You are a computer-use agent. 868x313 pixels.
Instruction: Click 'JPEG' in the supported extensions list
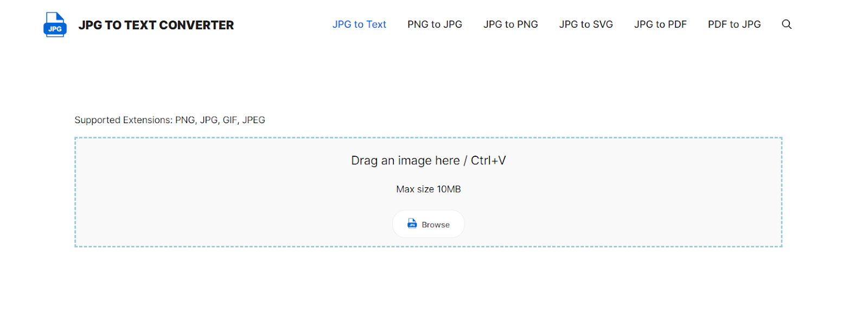253,120
